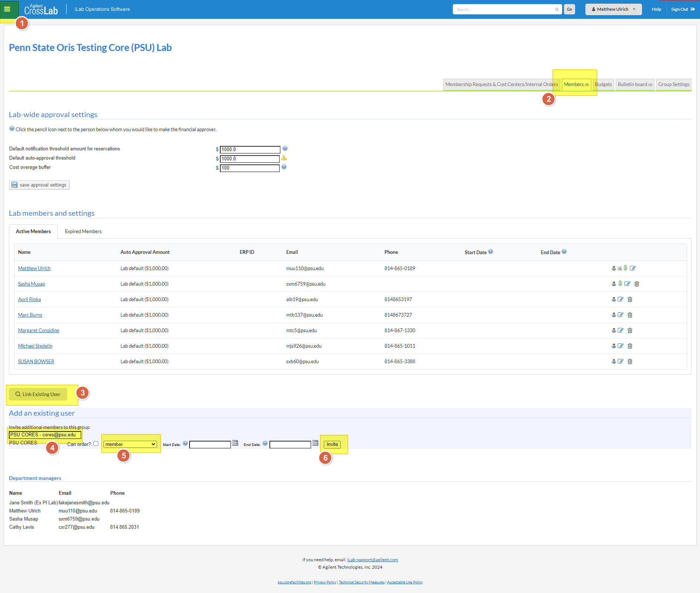Viewport: 700px width, 593px height.
Task: Remove Margaret Considine using the trash icon
Action: [x=630, y=330]
